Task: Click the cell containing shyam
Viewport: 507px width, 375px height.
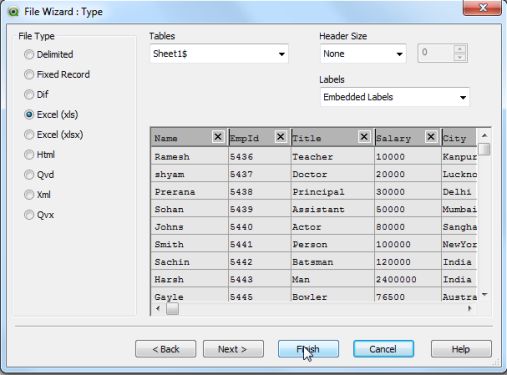Action: click(x=189, y=174)
